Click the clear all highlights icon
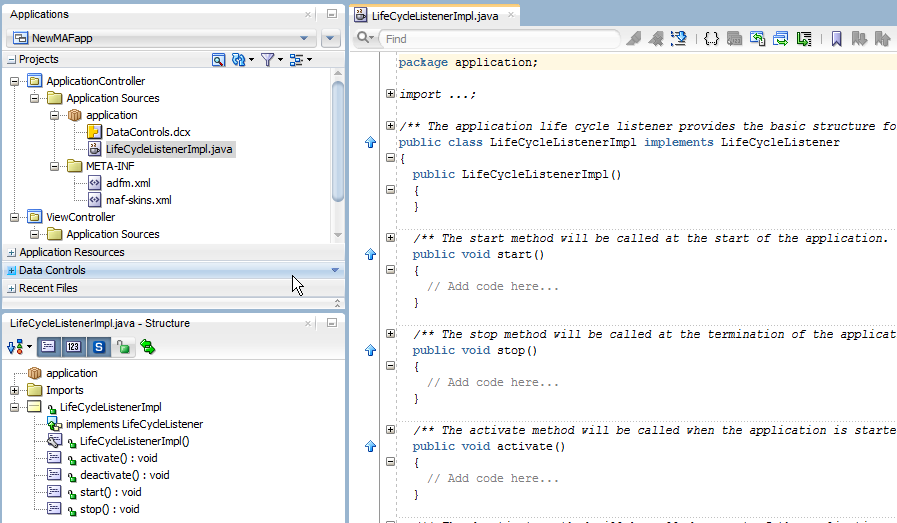 (x=656, y=39)
